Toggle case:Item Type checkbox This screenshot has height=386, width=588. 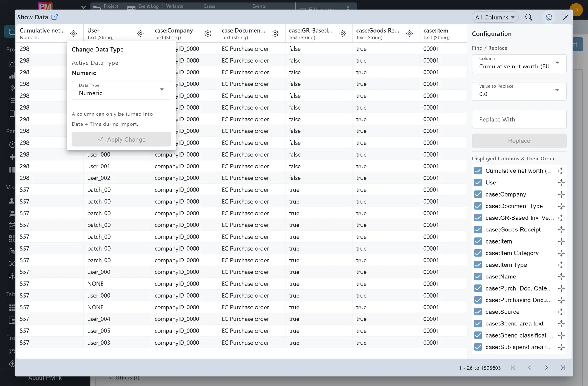tap(478, 265)
